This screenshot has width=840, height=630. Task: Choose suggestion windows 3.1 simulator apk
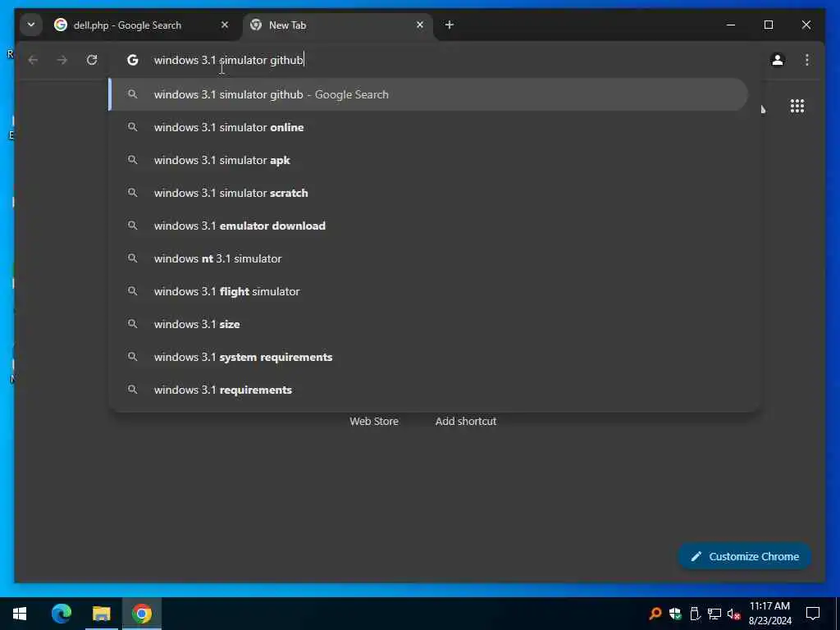[428, 160]
